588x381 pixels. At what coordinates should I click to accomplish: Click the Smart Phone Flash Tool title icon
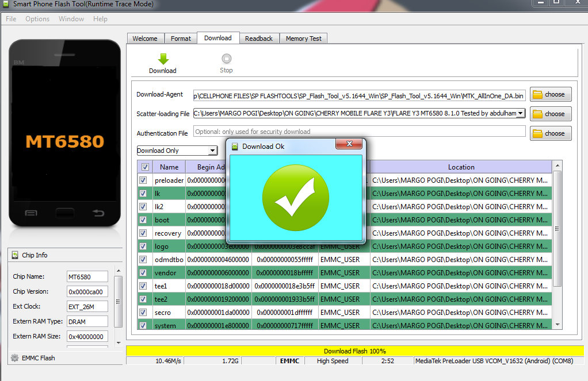coord(6,4)
